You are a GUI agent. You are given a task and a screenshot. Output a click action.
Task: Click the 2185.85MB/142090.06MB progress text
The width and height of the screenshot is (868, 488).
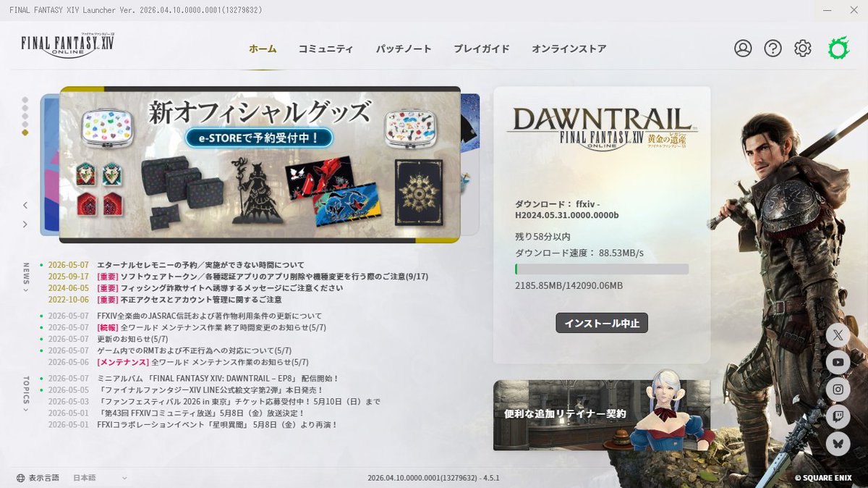pos(569,286)
